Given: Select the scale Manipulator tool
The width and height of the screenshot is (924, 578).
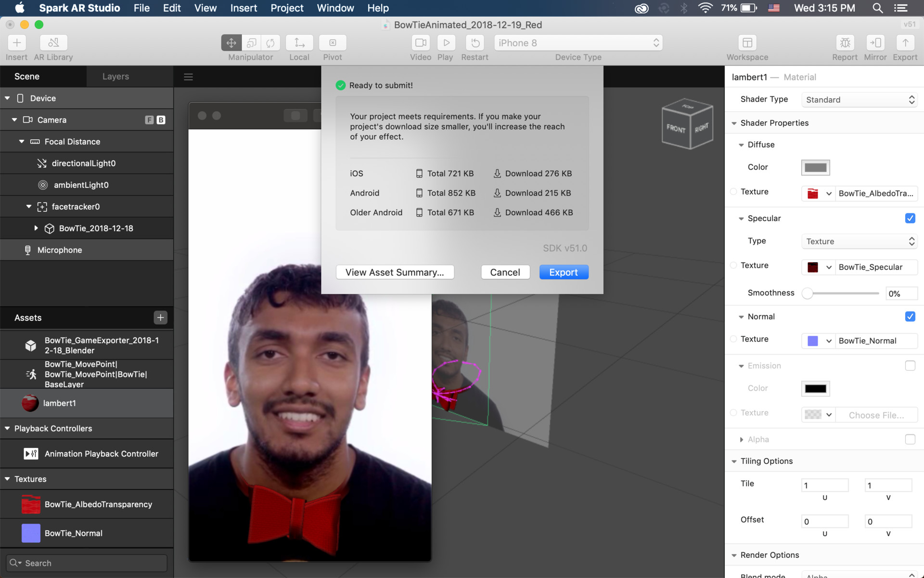Looking at the screenshot, I should click(251, 43).
